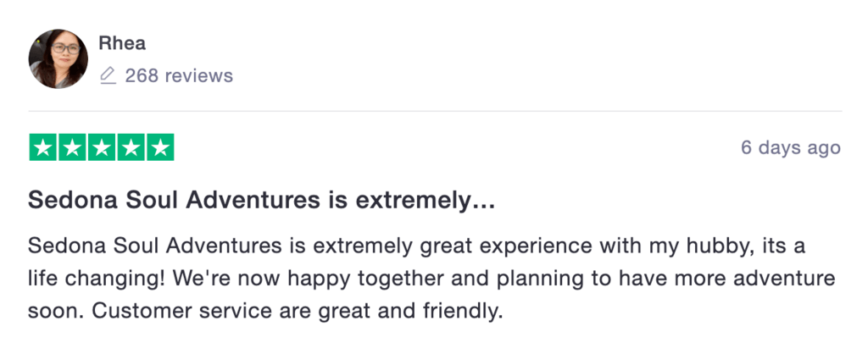Select the second green rating star

coord(73,148)
